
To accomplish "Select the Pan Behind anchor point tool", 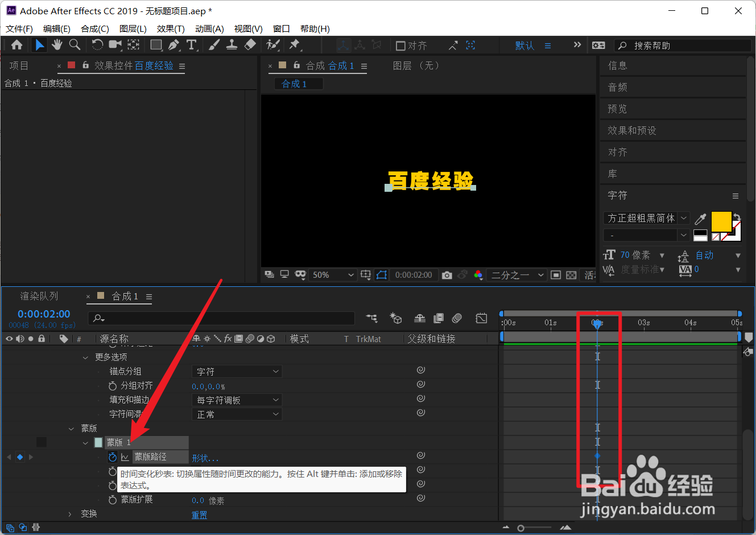I will click(134, 45).
